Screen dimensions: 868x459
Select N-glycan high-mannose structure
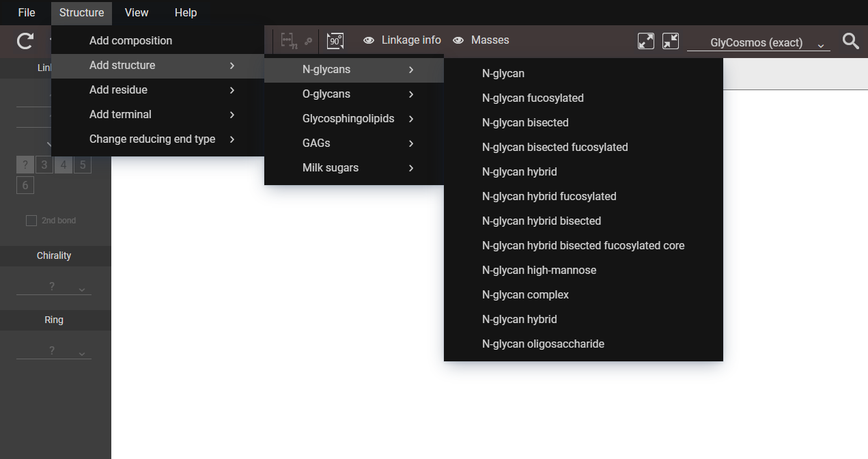(x=539, y=270)
